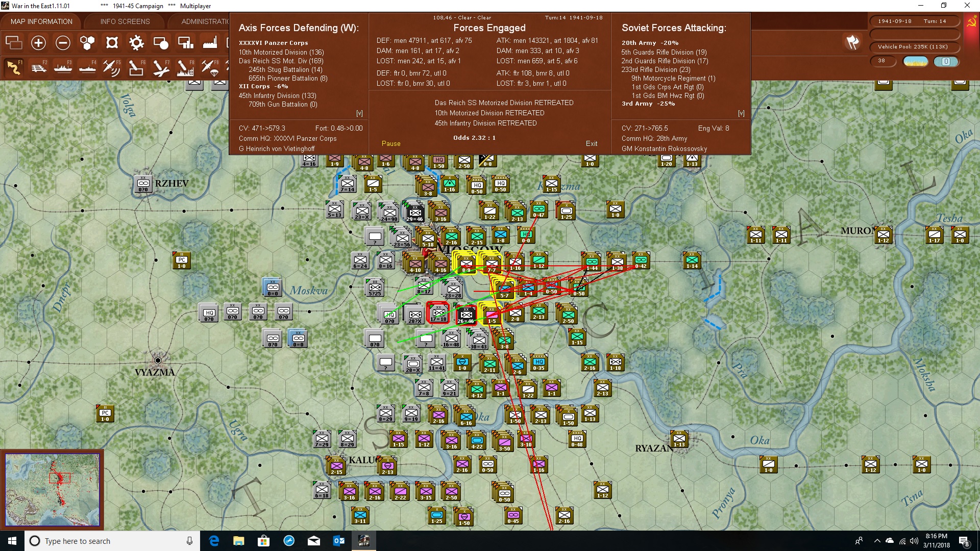Toggle the fort levels square icon
Screen dimensions: 980x551
tap(112, 43)
